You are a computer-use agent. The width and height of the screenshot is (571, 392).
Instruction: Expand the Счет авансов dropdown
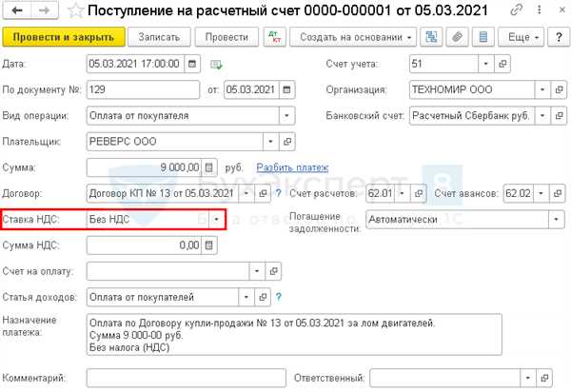coord(541,193)
